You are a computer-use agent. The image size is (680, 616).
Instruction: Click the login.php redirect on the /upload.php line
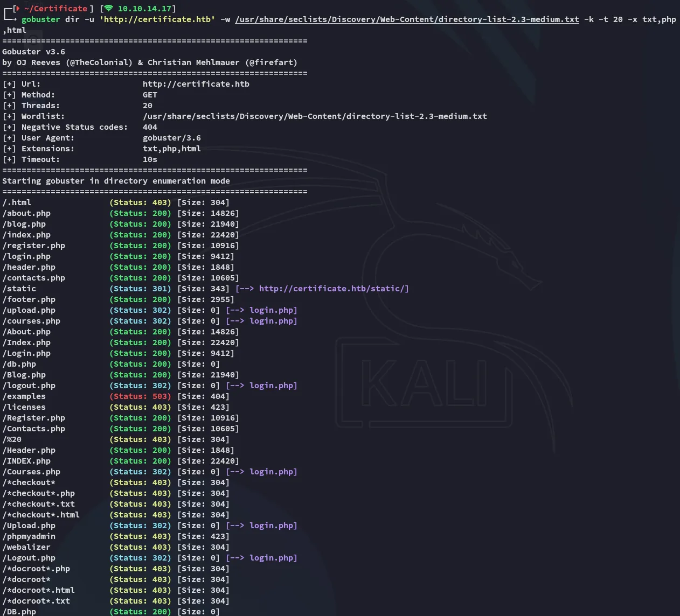(x=273, y=310)
